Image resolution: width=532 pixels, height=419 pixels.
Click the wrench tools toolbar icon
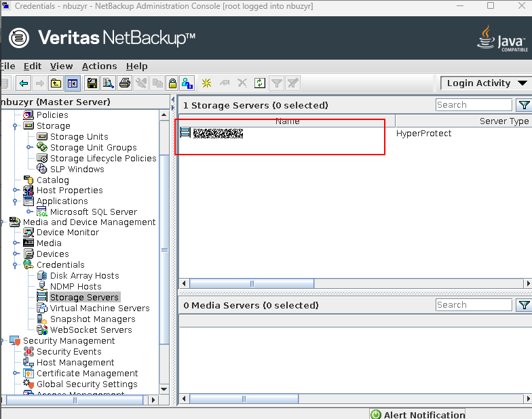point(141,83)
